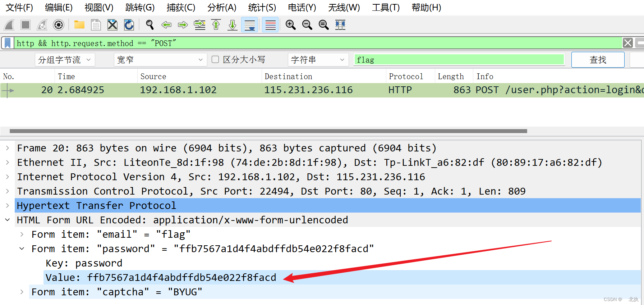Reload the capture file

pyautogui.click(x=129, y=25)
